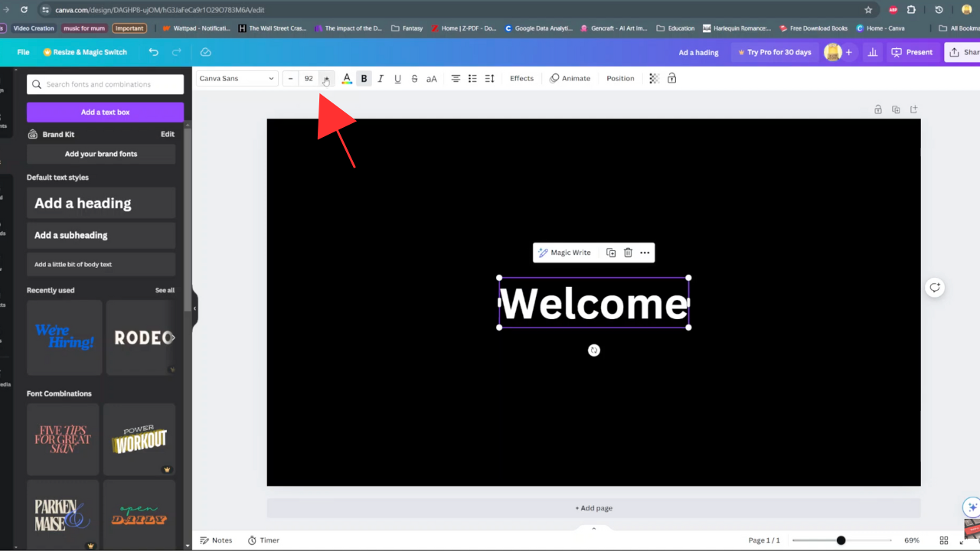Click + Add page below canvas

click(593, 508)
